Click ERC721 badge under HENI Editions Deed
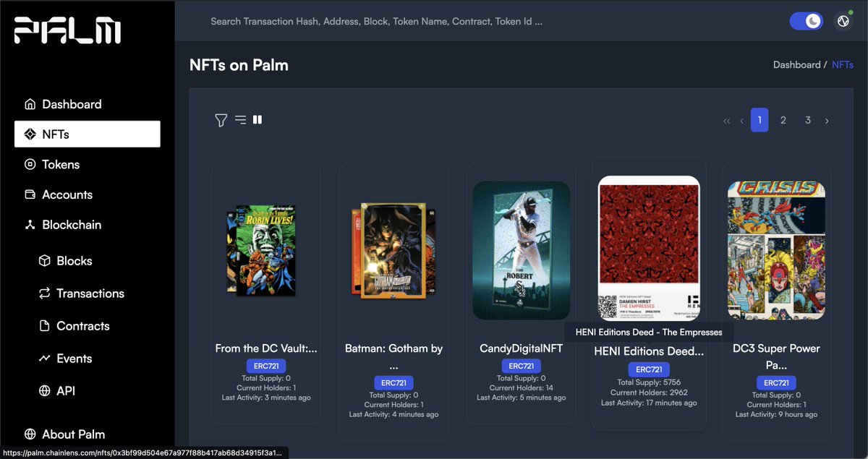Viewport: 868px width, 459px height. coord(649,369)
